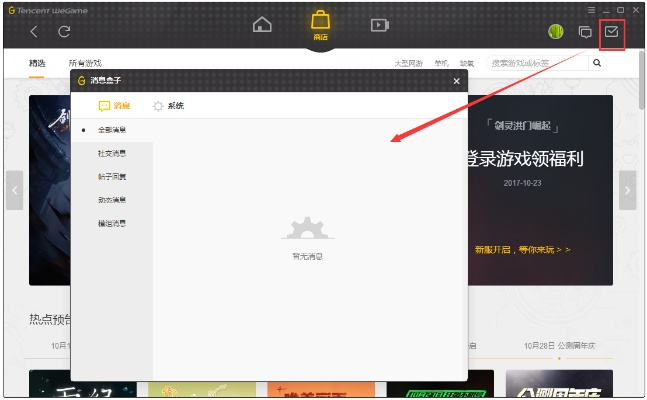The image size is (647, 400).
Task: Click the search magnifier icon
Action: (597, 63)
